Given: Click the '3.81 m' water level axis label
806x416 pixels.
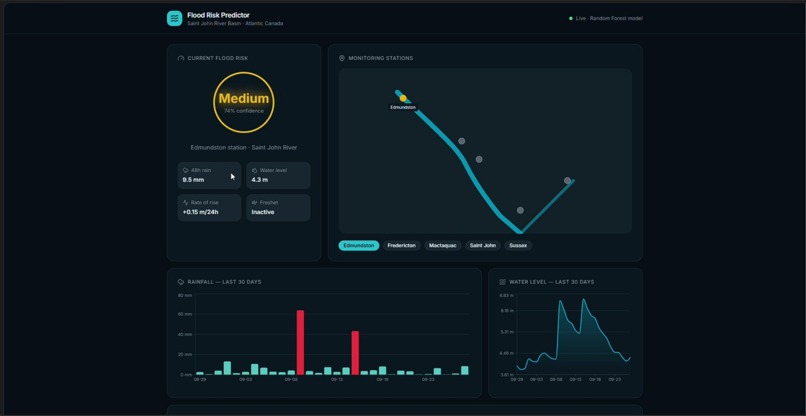Looking at the screenshot, I should tap(506, 375).
